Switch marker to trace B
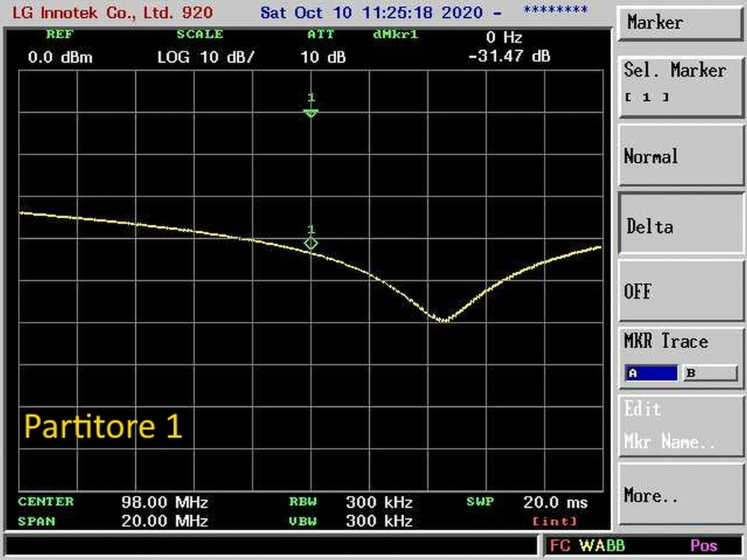The height and width of the screenshot is (560, 747). 709,373
